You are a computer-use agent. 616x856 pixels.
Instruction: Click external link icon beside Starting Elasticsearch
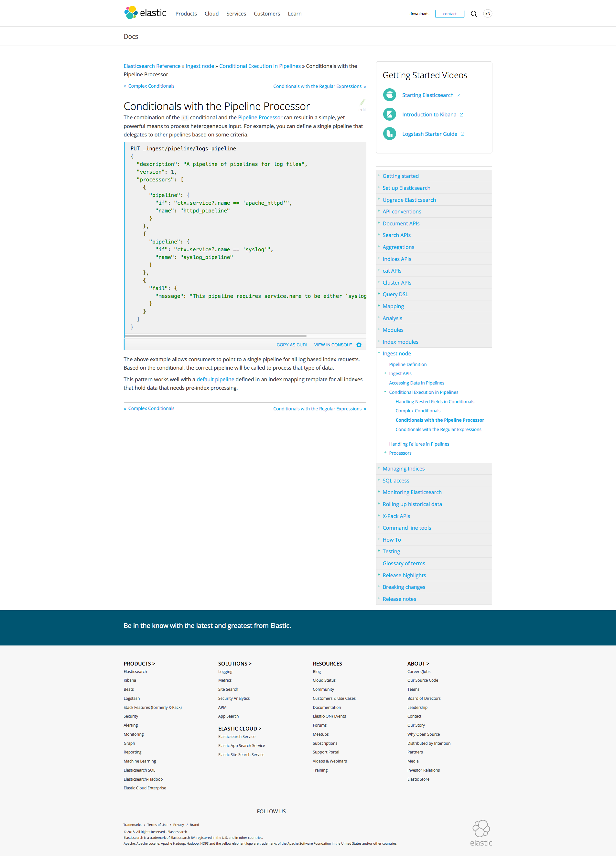coord(459,95)
